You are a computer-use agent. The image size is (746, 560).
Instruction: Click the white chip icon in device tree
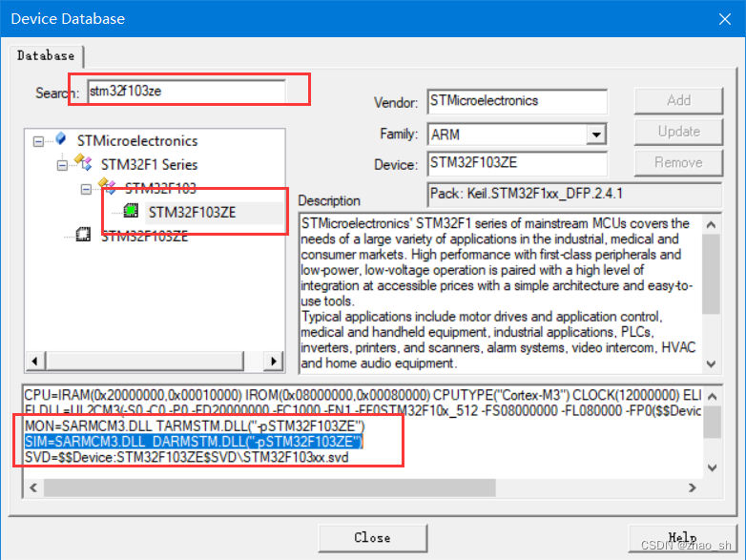click(83, 234)
